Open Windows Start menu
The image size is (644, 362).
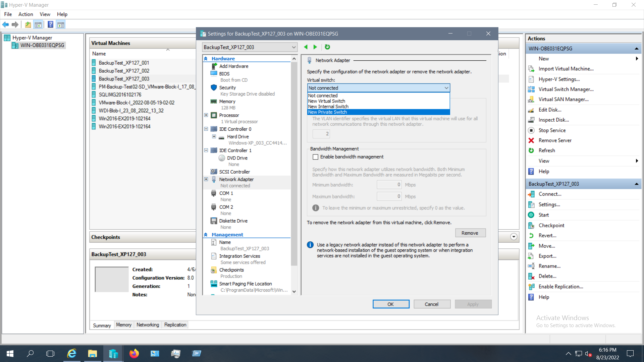10,353
